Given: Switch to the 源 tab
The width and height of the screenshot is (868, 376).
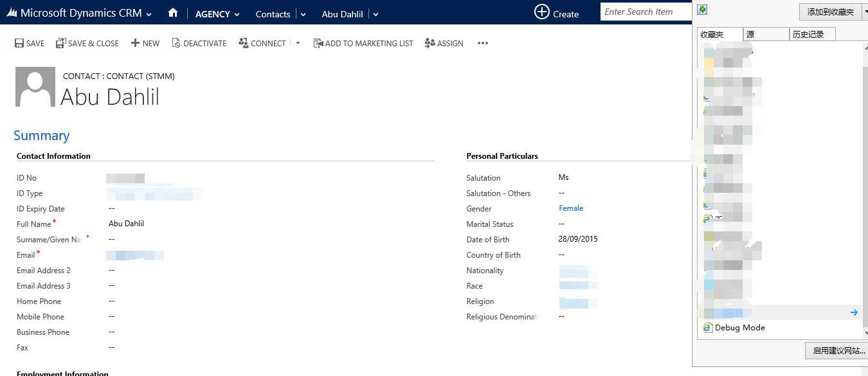Looking at the screenshot, I should [x=766, y=34].
